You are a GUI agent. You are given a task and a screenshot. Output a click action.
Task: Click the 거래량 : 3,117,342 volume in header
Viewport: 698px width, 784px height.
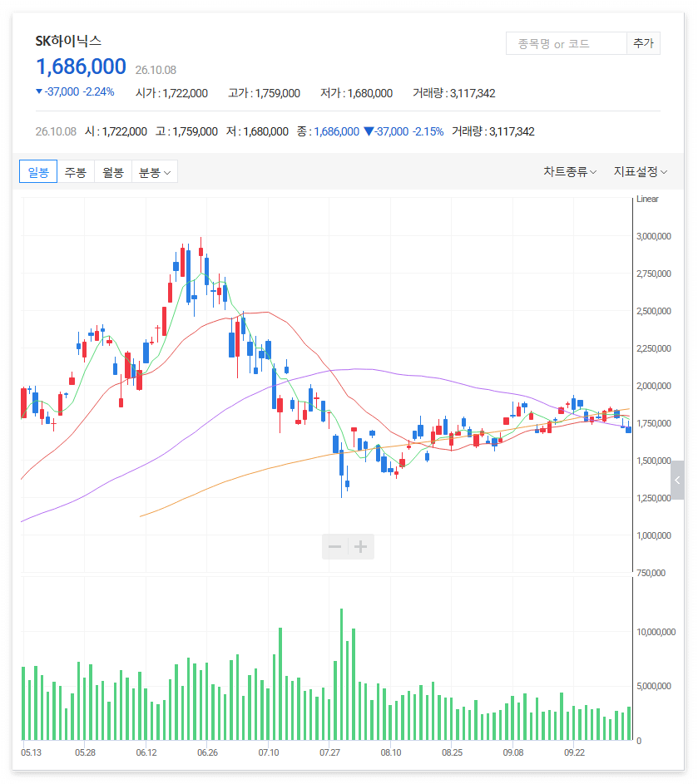tap(454, 93)
